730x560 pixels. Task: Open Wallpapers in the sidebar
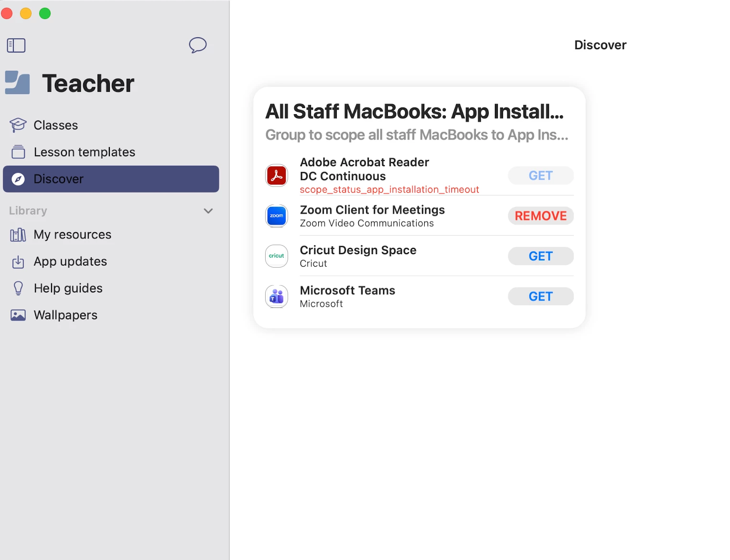(111, 315)
